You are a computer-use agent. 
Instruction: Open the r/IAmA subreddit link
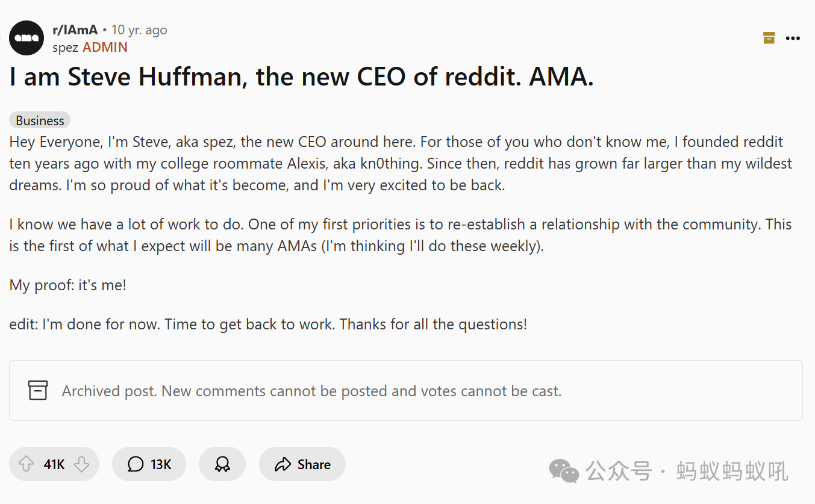[x=75, y=30]
